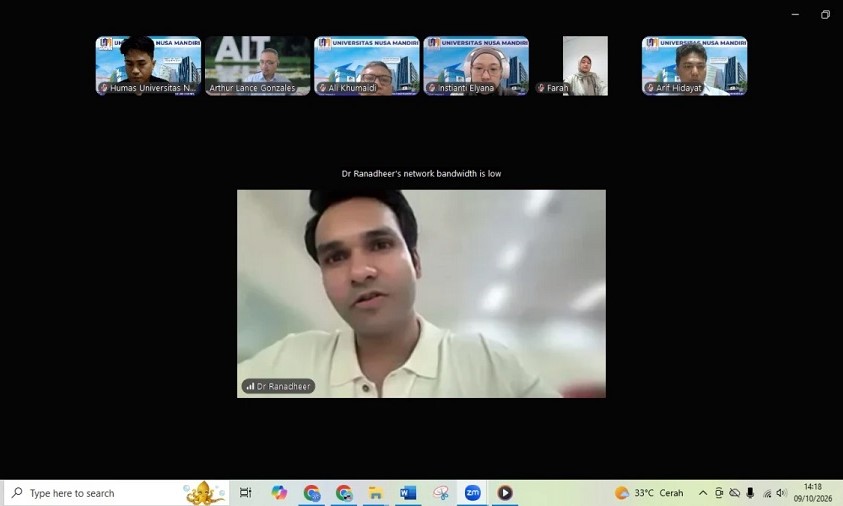
Task: Open the Wi-Fi network tray icon
Action: pos(767,493)
